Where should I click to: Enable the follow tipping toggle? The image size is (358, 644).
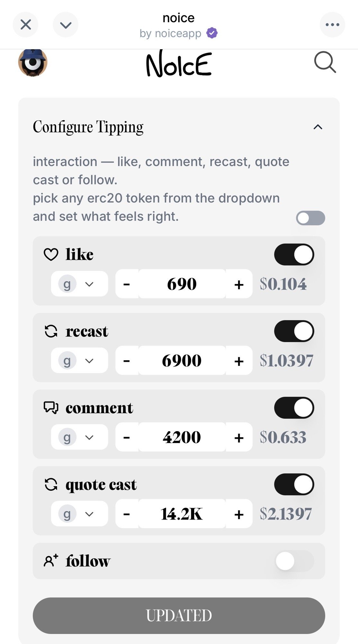294,561
